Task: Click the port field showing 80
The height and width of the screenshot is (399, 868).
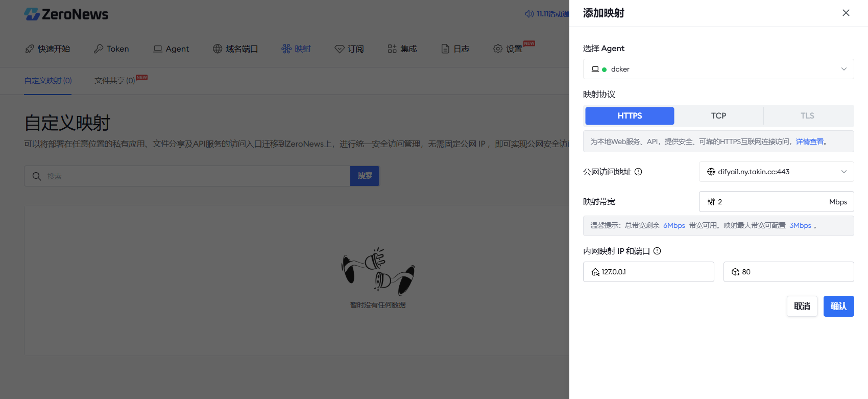Action: pos(788,272)
